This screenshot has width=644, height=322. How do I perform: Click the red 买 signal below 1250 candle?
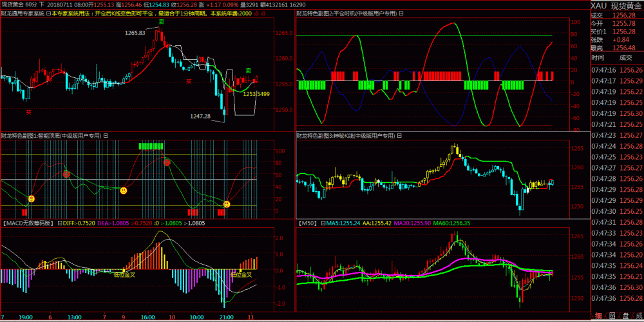(x=28, y=111)
